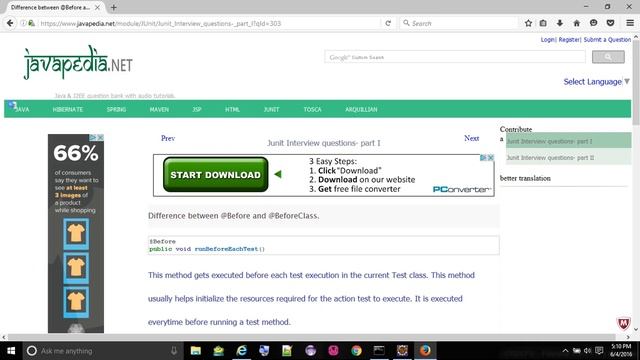Viewport: 640px width, 360px height.
Task: Go to the Firefox home page icon
Action: (576, 23)
